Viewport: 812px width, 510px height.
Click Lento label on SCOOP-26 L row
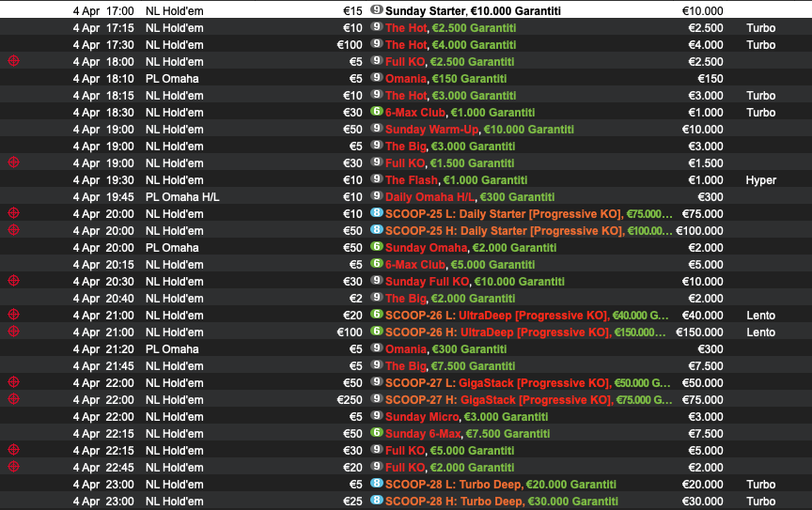(760, 316)
